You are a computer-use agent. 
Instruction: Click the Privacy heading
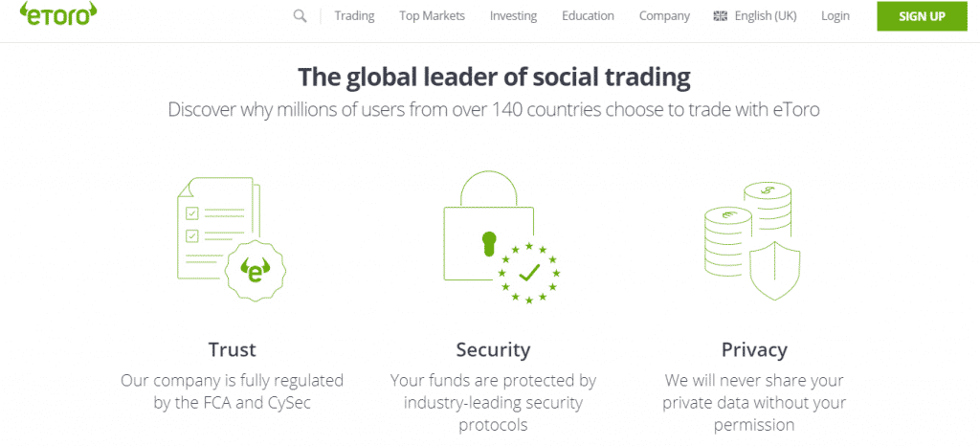[x=754, y=349]
